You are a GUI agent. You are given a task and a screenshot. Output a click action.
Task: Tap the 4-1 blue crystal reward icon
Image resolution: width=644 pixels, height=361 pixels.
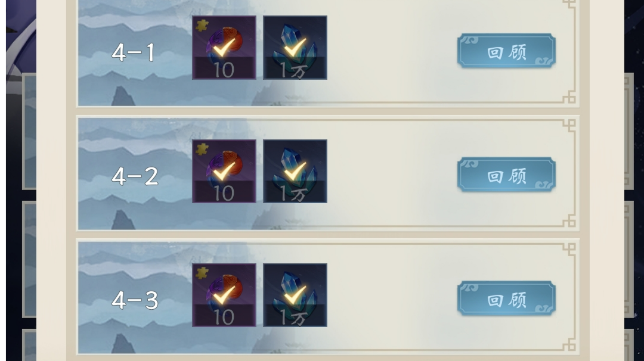295,48
